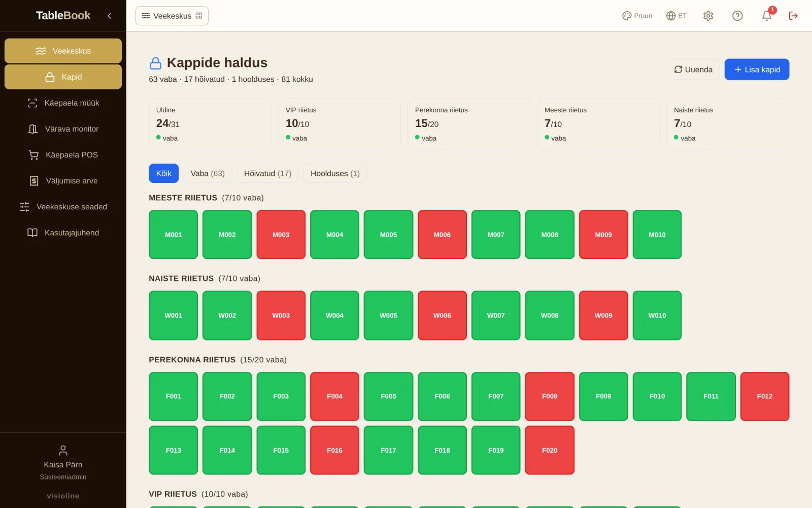The height and width of the screenshot is (508, 812).
Task: Open the Veekeskus module switcher
Action: click(172, 16)
